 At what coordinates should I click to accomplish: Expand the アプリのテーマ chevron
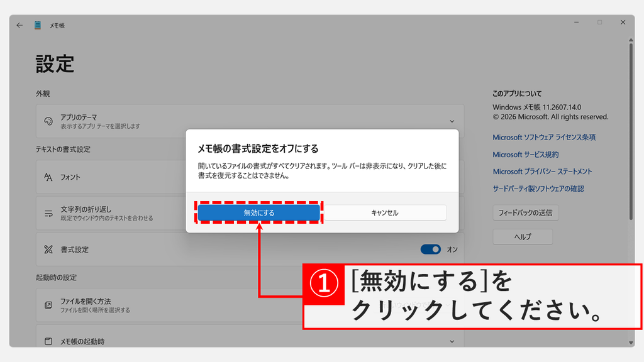pos(452,121)
